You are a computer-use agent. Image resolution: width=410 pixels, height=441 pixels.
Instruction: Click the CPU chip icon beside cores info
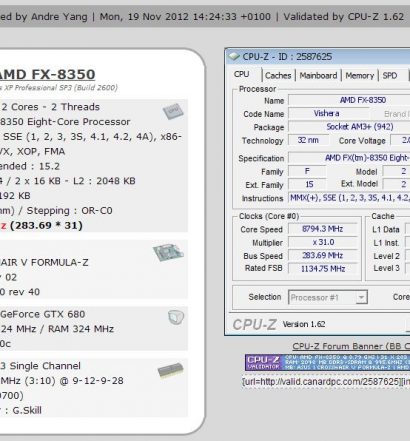click(x=173, y=111)
